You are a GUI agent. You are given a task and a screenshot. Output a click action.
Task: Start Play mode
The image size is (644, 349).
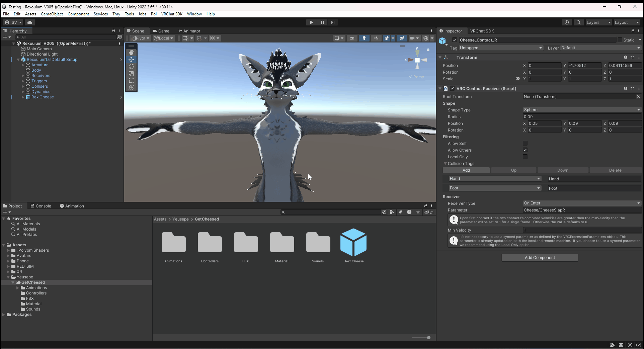[x=311, y=22]
